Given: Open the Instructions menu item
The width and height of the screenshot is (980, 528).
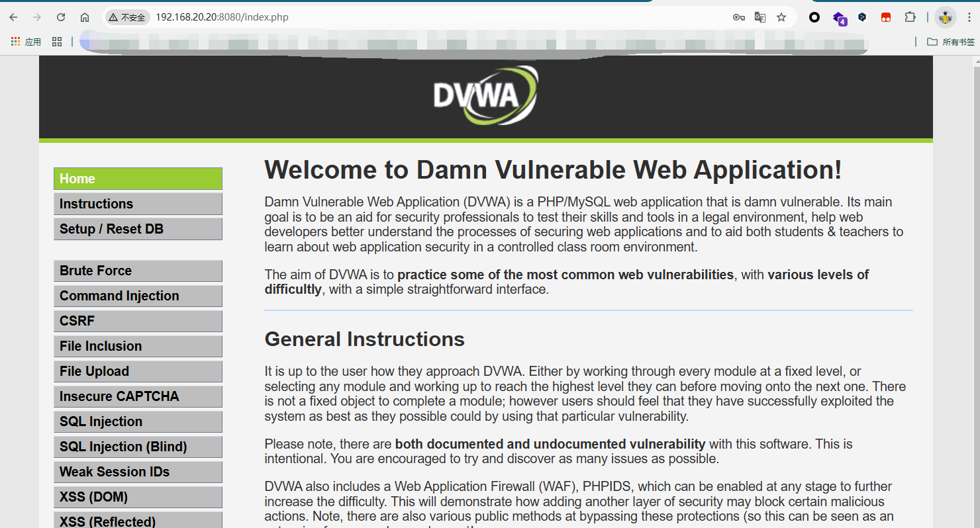Looking at the screenshot, I should pyautogui.click(x=138, y=204).
